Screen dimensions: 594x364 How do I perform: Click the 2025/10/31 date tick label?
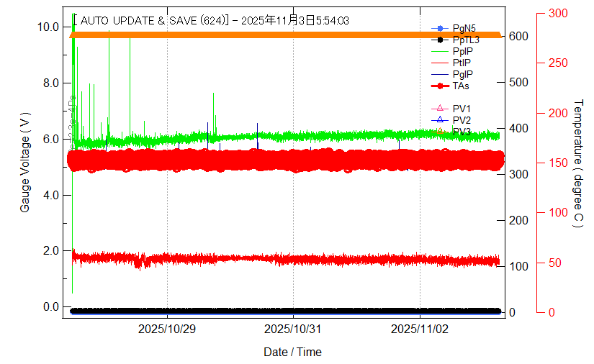pyautogui.click(x=293, y=329)
